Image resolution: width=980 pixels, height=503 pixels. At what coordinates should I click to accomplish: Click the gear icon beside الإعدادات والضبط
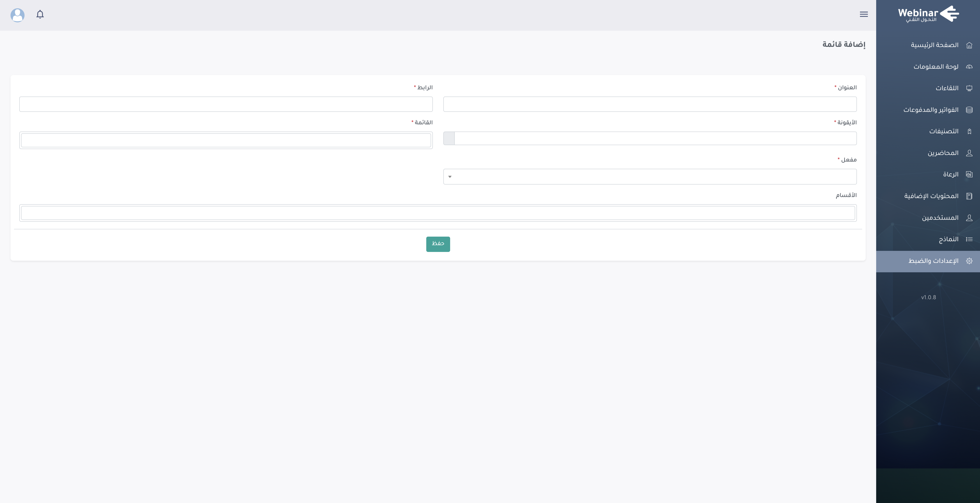pos(969,261)
